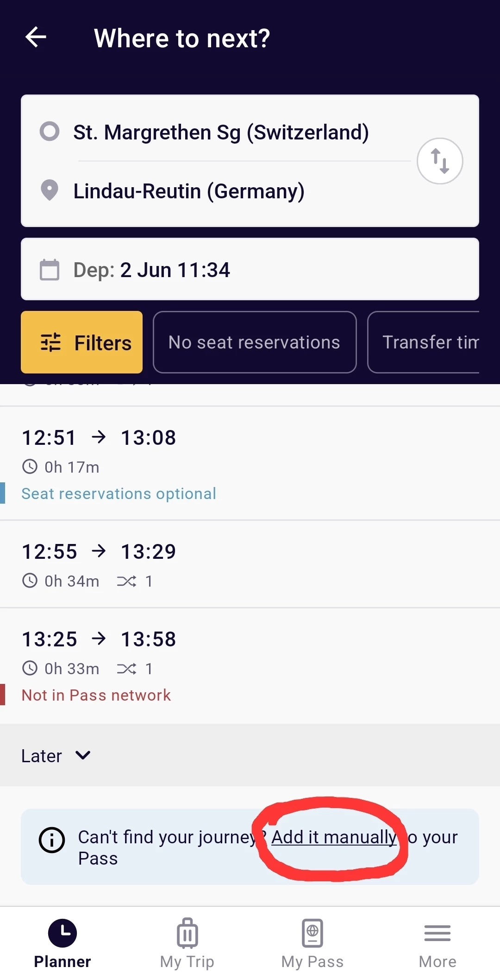This screenshot has width=500, height=980.
Task: Swap origin and destination stations
Action: pos(439,161)
